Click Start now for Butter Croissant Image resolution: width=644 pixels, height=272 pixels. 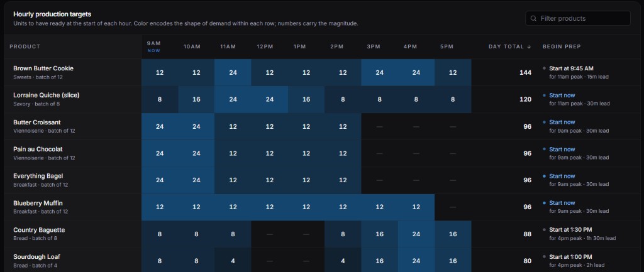point(562,122)
